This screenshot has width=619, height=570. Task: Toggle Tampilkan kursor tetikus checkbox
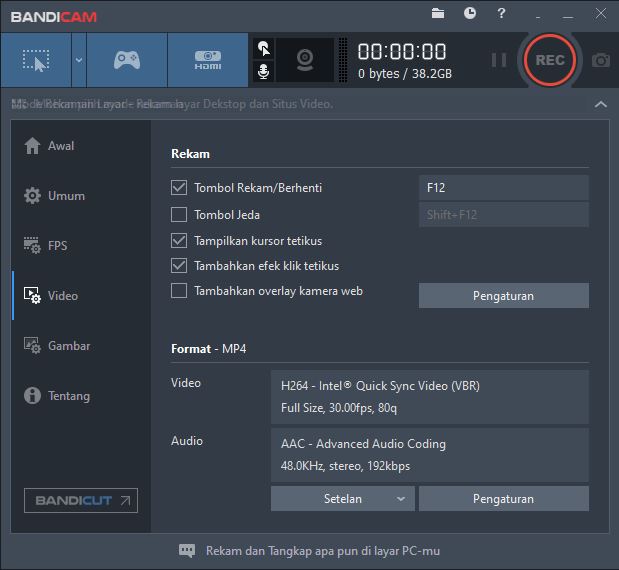pyautogui.click(x=179, y=240)
